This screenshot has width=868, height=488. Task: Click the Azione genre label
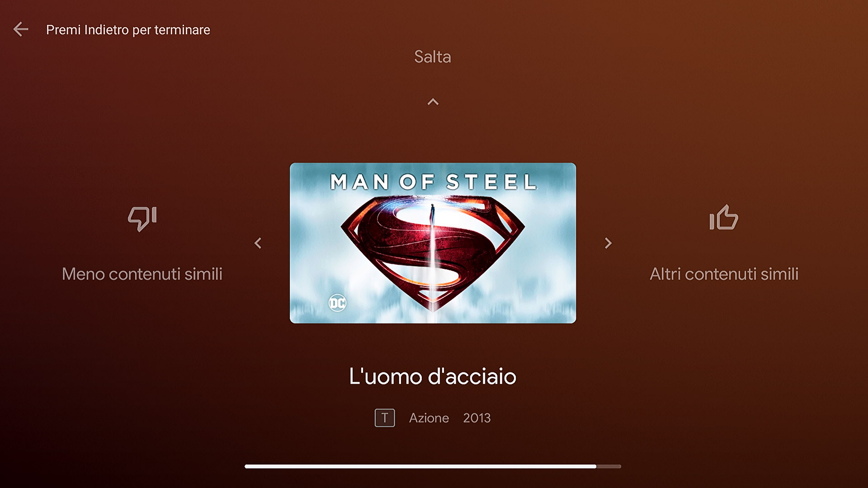pos(429,418)
